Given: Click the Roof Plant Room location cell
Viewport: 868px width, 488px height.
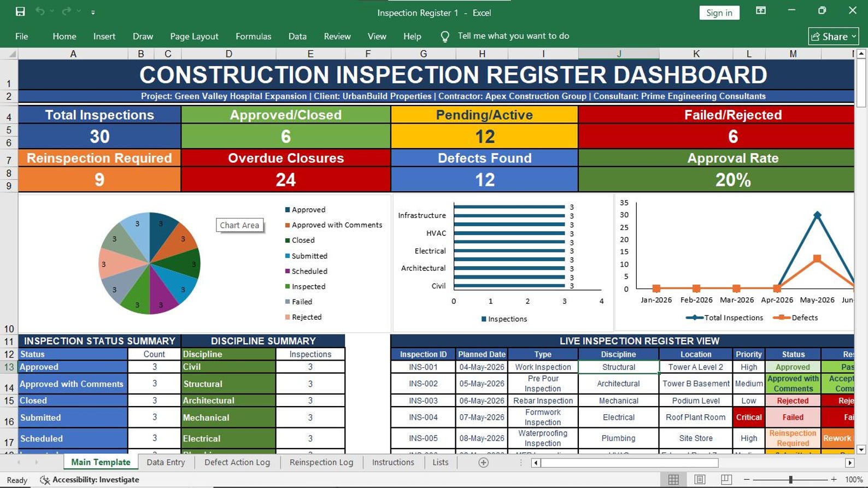Looking at the screenshot, I should [x=696, y=417].
